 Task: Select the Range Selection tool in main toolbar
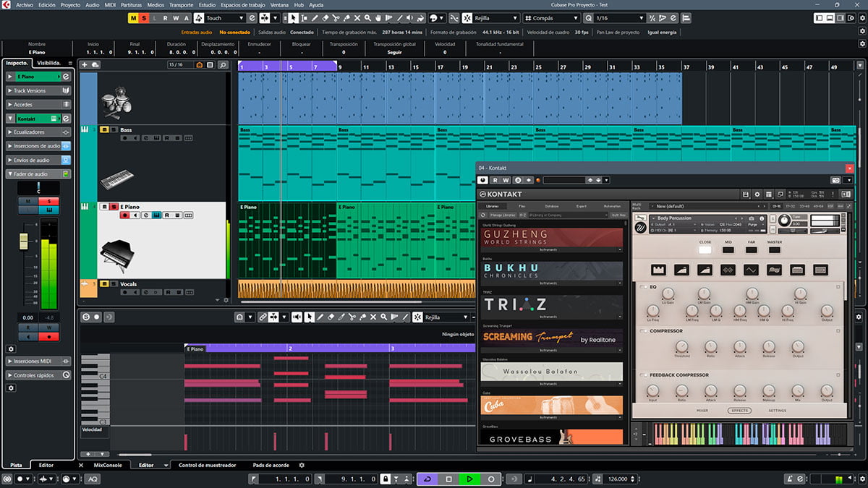304,17
